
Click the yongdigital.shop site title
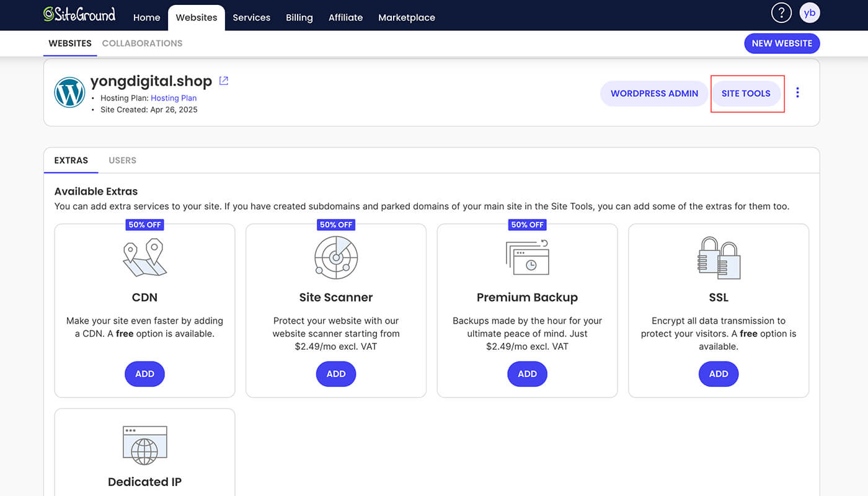click(151, 81)
